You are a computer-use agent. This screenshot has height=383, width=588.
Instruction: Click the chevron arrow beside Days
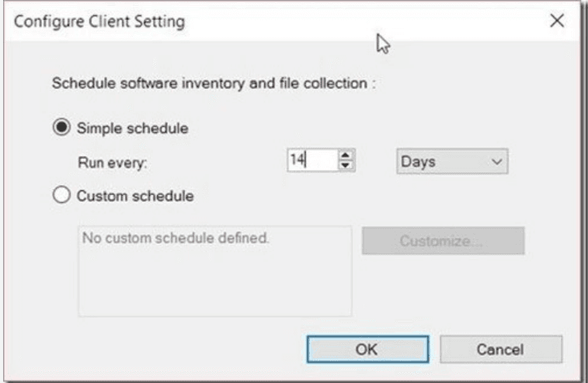point(496,162)
